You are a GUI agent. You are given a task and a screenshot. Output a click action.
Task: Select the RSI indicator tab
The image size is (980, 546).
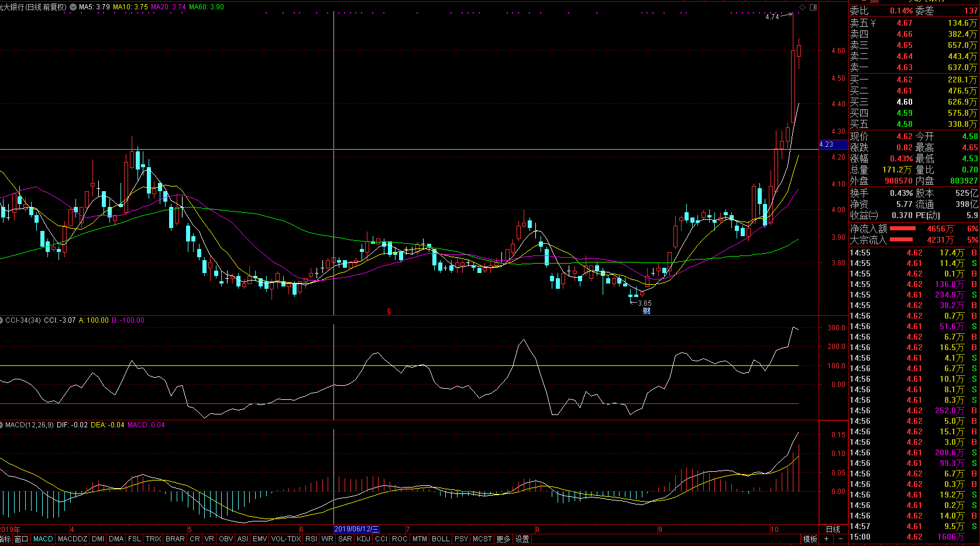311,539
